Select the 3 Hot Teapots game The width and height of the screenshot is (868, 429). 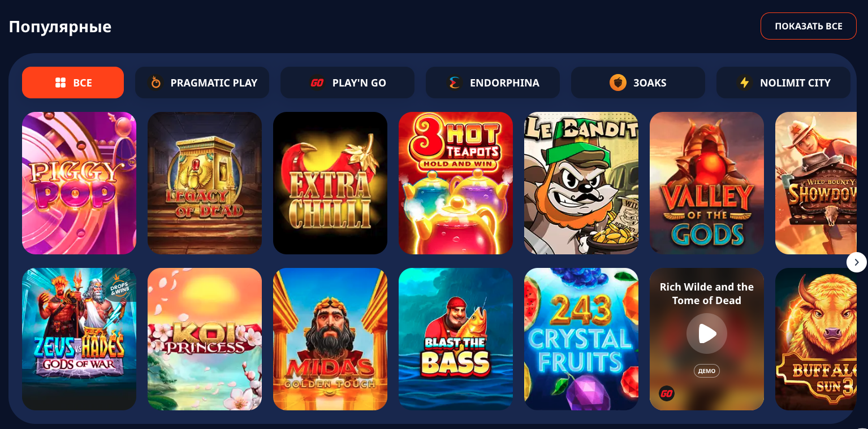(456, 183)
